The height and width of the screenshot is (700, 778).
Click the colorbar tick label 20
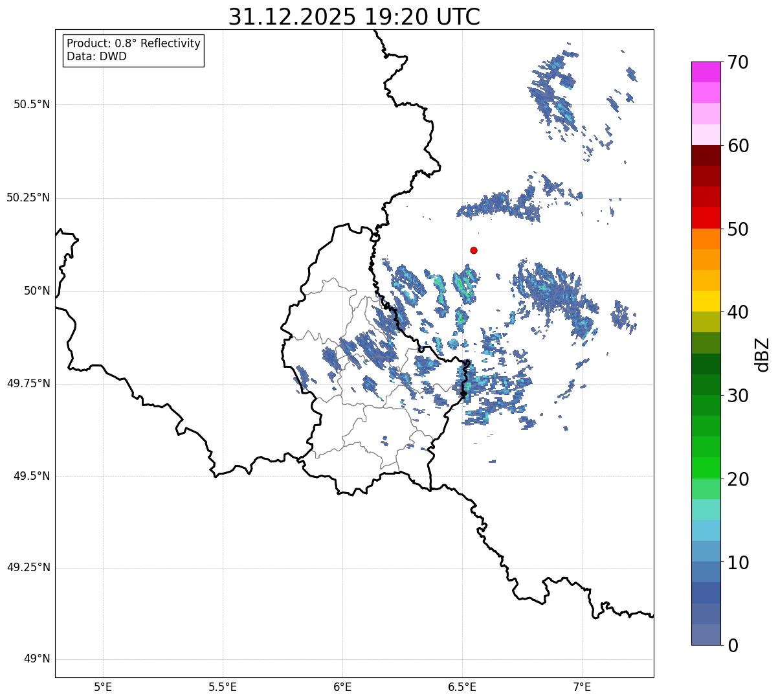click(739, 479)
